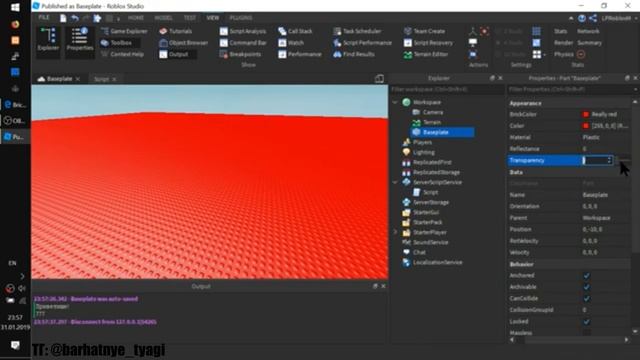Toggle the Archivable checkbox
The width and height of the screenshot is (640, 360).
(x=587, y=287)
